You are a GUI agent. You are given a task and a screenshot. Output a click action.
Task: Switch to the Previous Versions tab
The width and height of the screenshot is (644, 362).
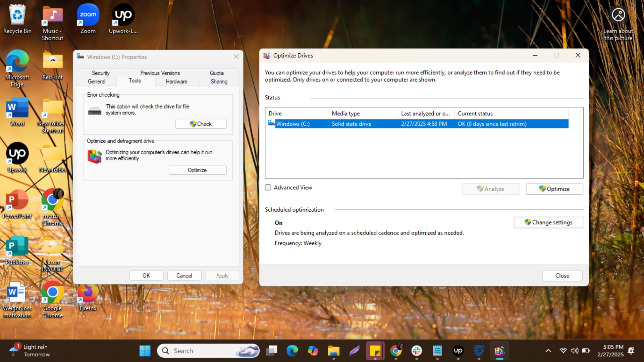tap(160, 73)
